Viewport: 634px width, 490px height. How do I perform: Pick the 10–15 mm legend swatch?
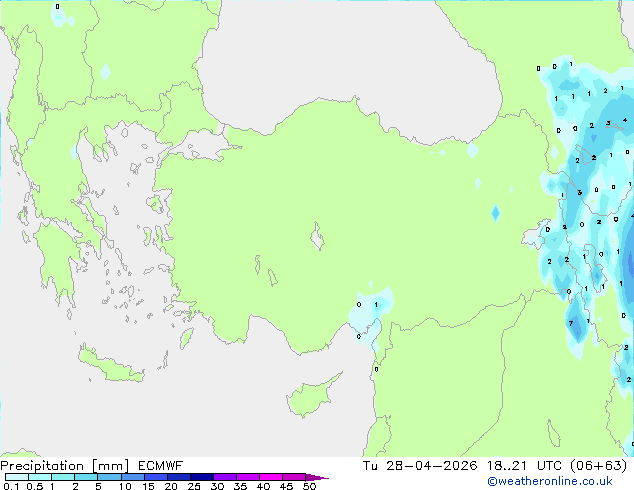(x=132, y=477)
